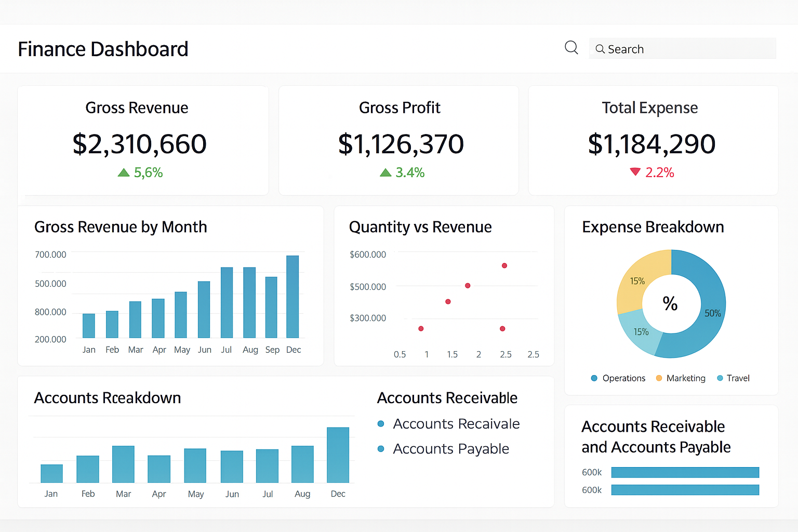Expand the Quantity vs Revenue card

[444, 286]
